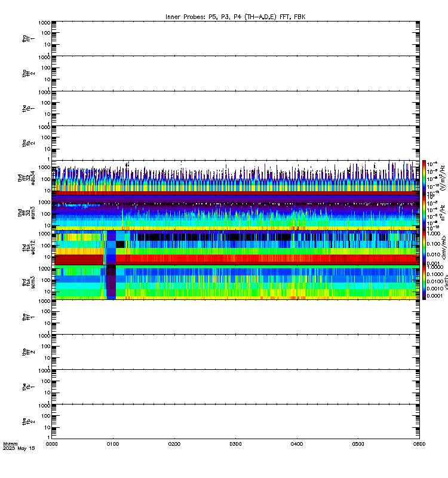448x478 pixels.
Task: Select the 'tha fb 2' panel label
Action: [x=28, y=143]
